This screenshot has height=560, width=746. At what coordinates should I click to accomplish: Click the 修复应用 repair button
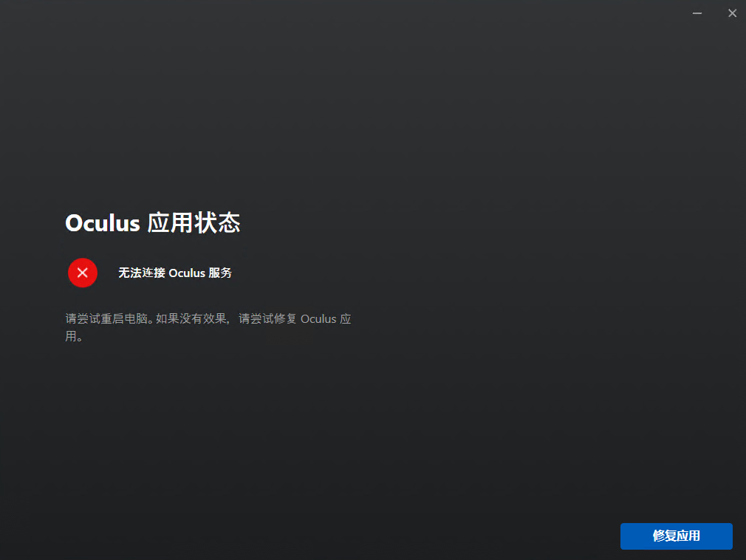click(x=676, y=536)
